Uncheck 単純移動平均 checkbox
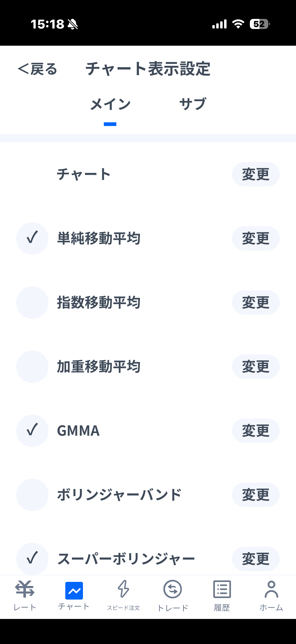 pyautogui.click(x=32, y=238)
